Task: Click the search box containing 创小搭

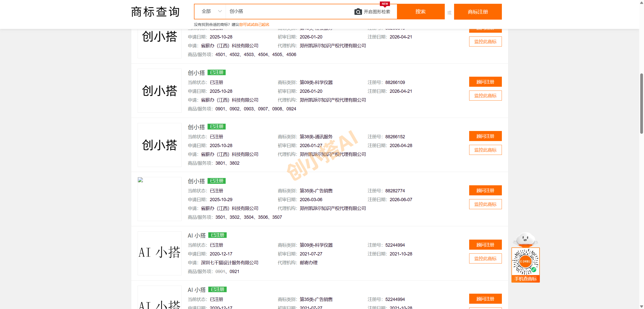Action: pos(289,11)
